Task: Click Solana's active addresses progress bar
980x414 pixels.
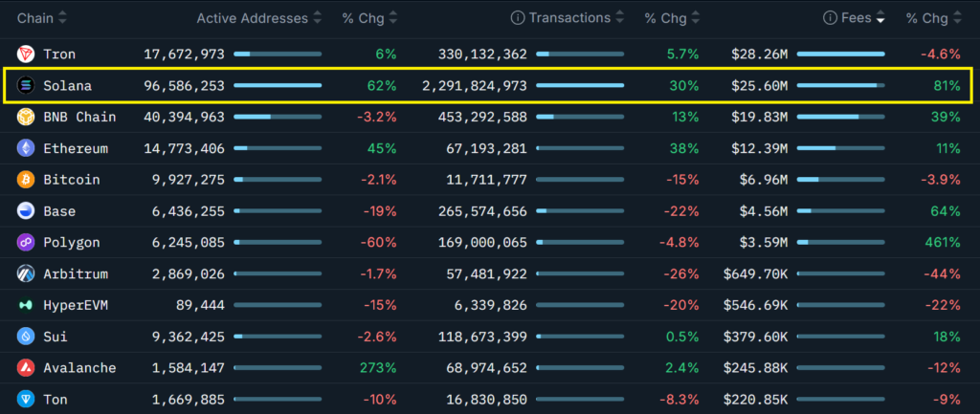Action: pyautogui.click(x=278, y=86)
